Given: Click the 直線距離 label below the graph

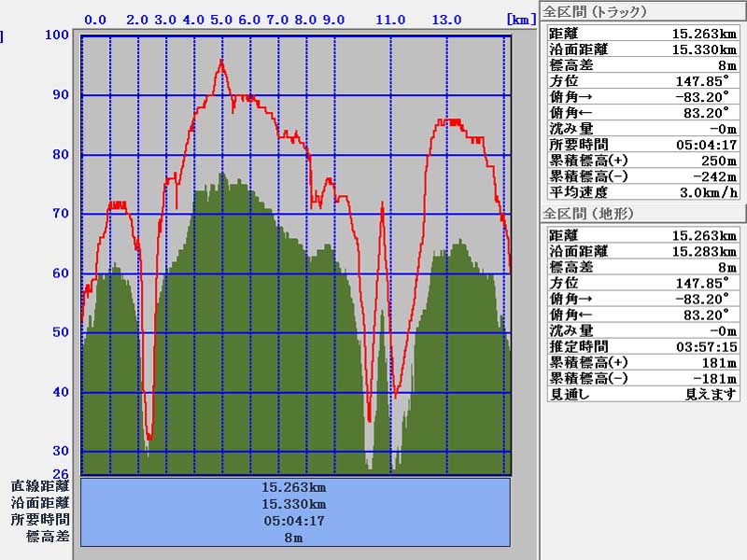Looking at the screenshot, I should click(x=40, y=486).
